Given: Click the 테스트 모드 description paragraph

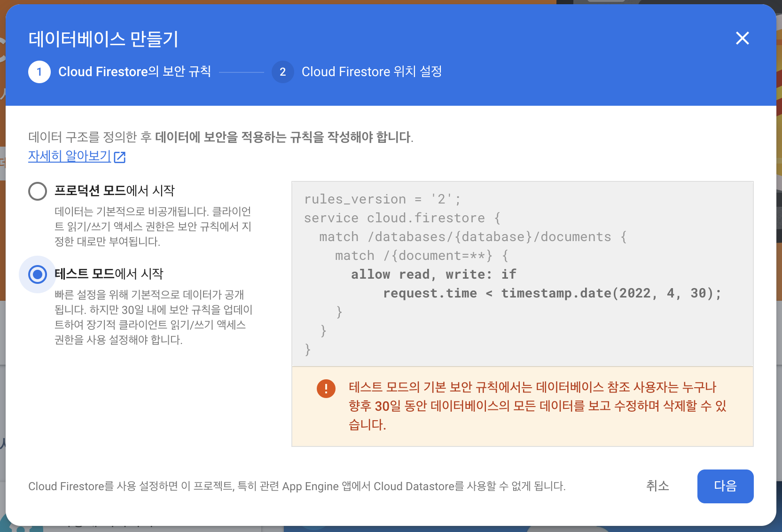Looking at the screenshot, I should [154, 317].
